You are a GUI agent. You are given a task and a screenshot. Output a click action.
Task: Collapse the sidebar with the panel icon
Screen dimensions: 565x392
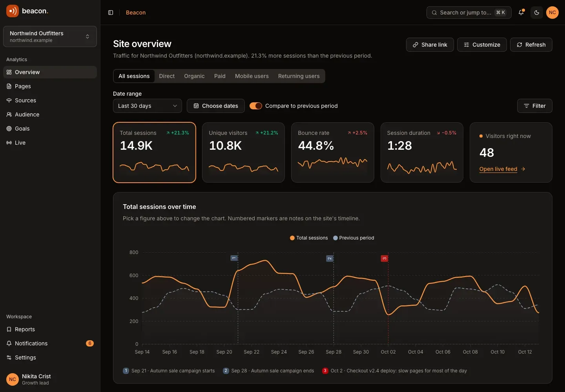[x=111, y=13]
